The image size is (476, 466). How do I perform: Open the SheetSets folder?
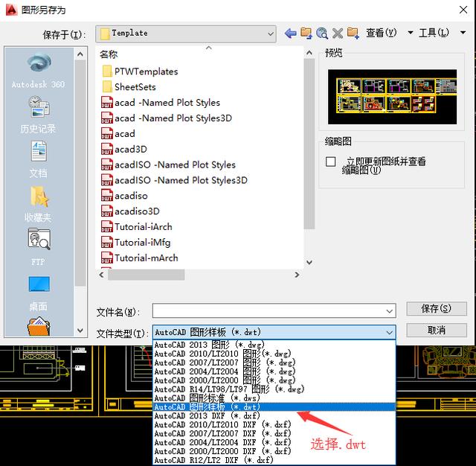pyautogui.click(x=129, y=87)
